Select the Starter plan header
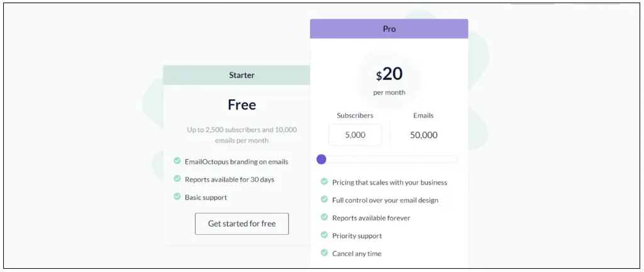This screenshot has height=272, width=644. coord(241,75)
